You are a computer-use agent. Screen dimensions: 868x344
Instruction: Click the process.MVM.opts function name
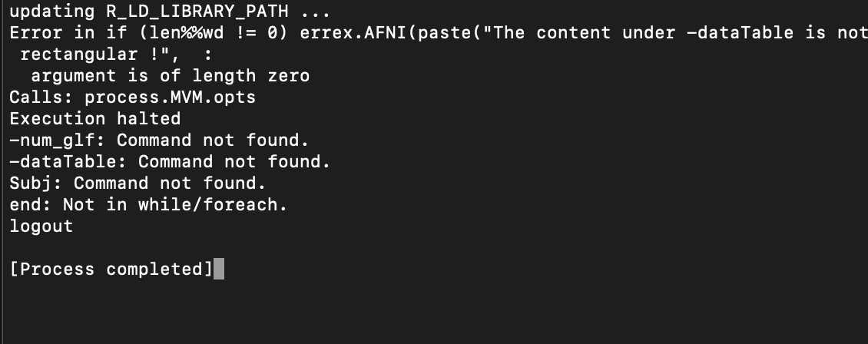171,98
